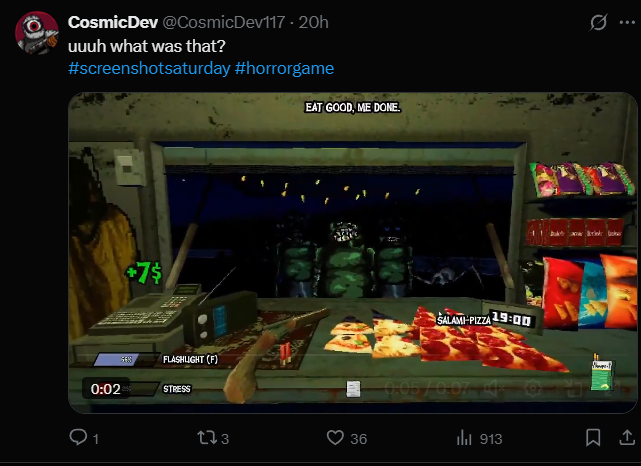641x466 pixels.
Task: Click the @CosmicDev117 handle
Action: coord(224,22)
